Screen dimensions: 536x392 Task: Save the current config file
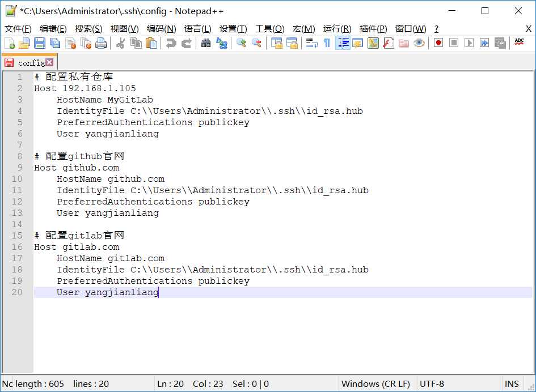(x=40, y=44)
